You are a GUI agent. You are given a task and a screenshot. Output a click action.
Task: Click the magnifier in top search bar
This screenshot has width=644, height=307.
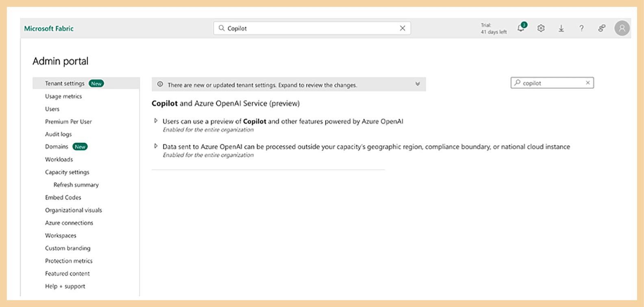222,28
